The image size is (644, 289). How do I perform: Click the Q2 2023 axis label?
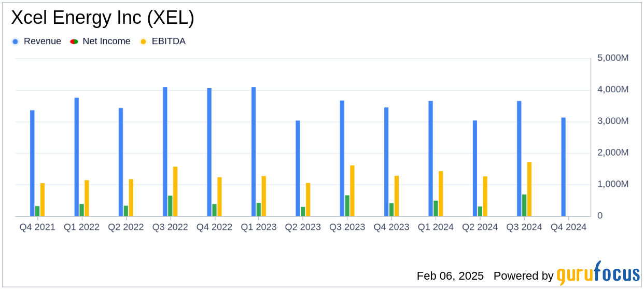coord(303,227)
